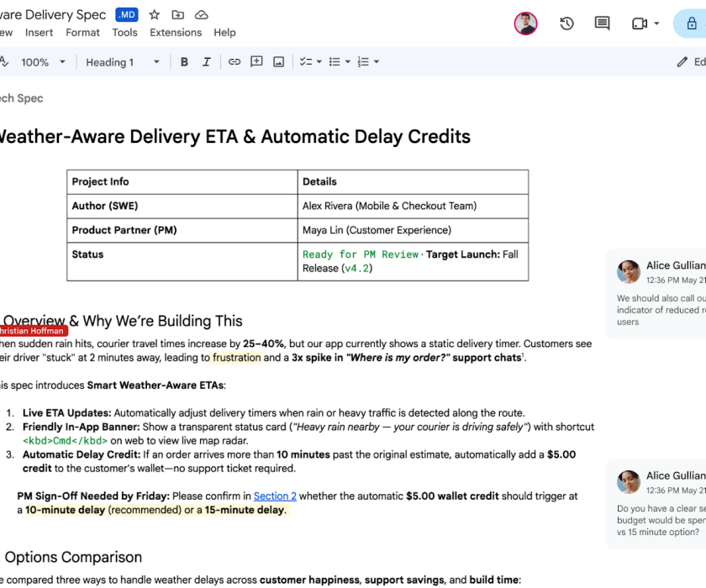Open the Help menu
The image size is (706, 588).
pos(224,33)
